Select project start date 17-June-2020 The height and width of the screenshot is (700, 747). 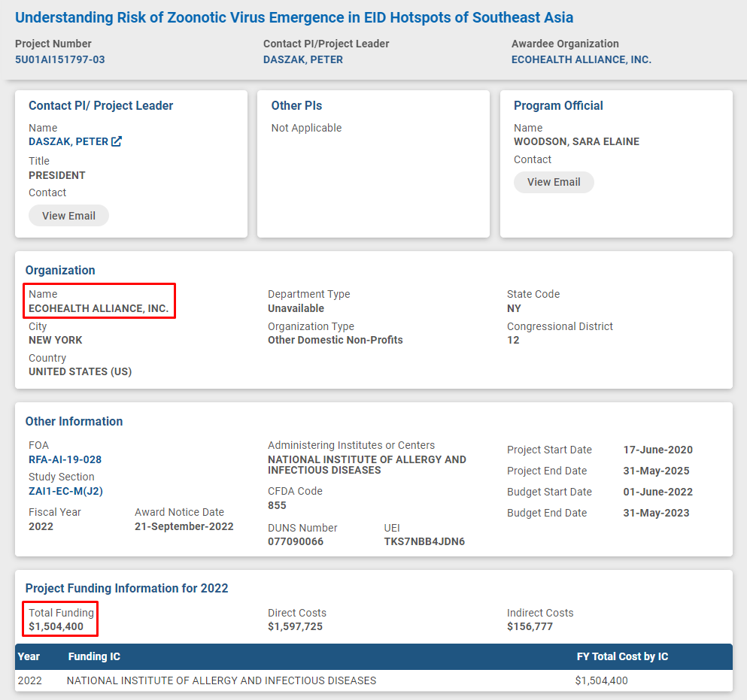658,450
